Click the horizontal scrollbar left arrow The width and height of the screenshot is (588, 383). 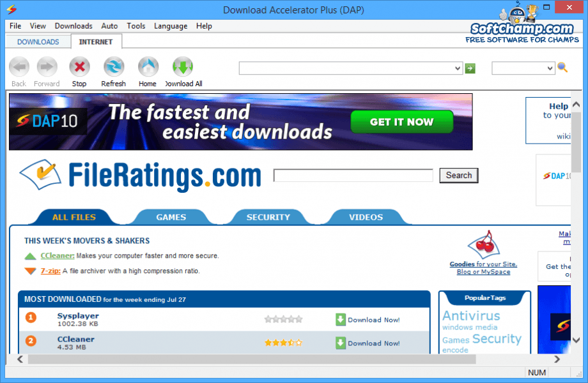tap(20, 359)
